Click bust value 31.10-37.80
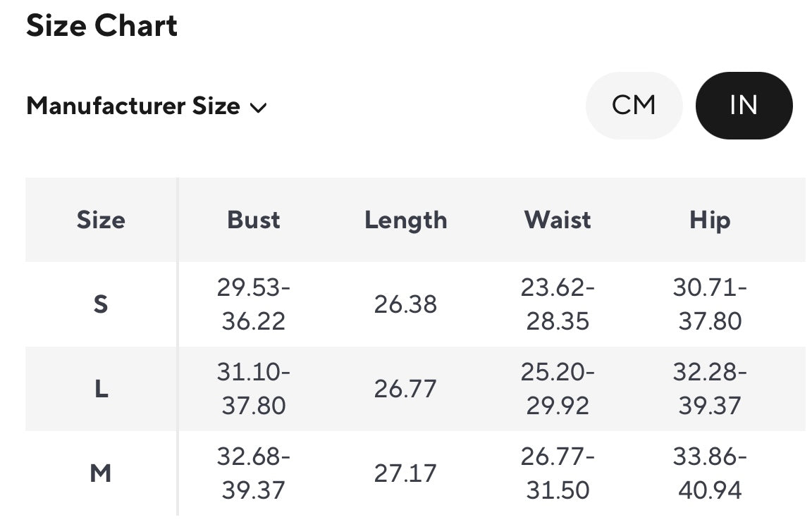Screen dimensions: 812x522 [254, 389]
